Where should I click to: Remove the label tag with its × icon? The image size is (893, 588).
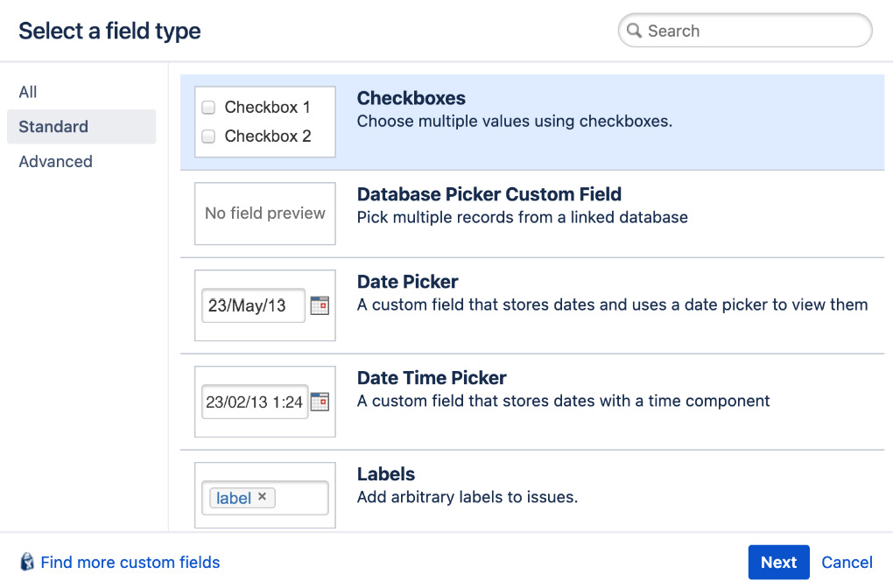(x=262, y=497)
